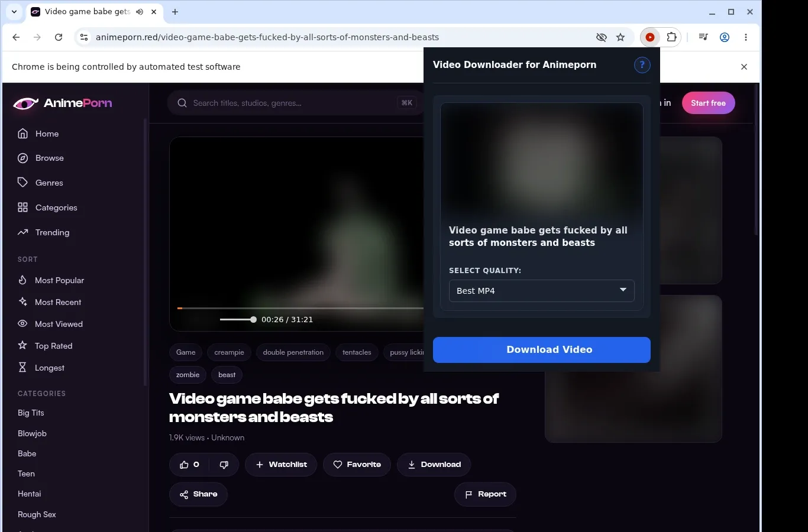808x532 pixels.
Task: Reload the page
Action: point(59,37)
